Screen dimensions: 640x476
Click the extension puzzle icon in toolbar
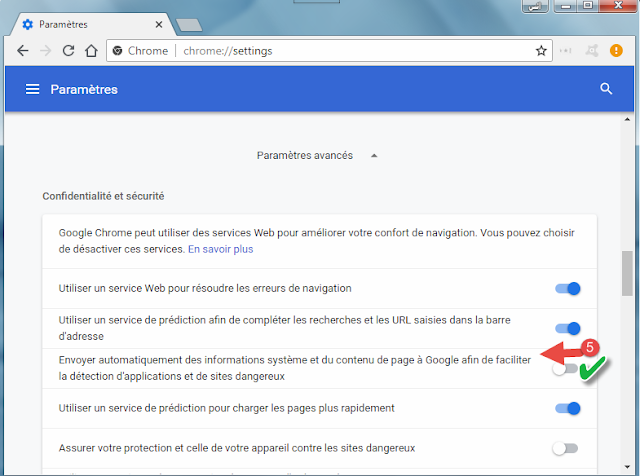point(591,51)
